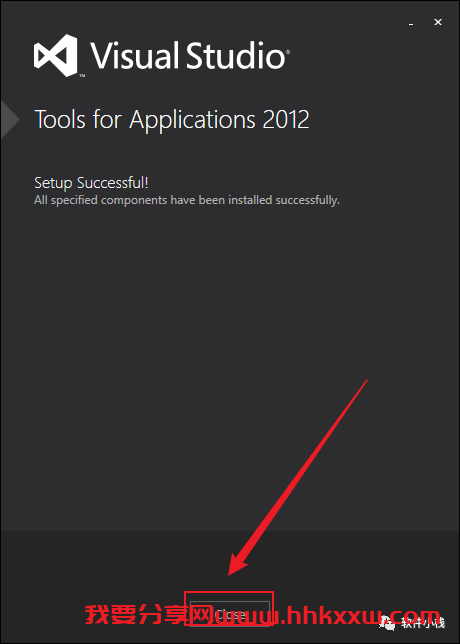This screenshot has height=644, width=460.
Task: Click the registered trademark symbol after Studio
Action: 288,52
